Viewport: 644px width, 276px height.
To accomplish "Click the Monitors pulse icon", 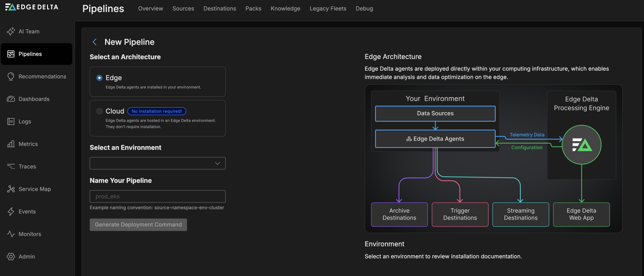I will pos(11,234).
